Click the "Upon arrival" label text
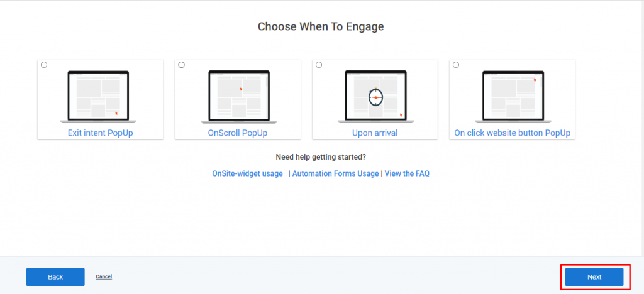Screen dimensions: 644x294 tap(375, 133)
